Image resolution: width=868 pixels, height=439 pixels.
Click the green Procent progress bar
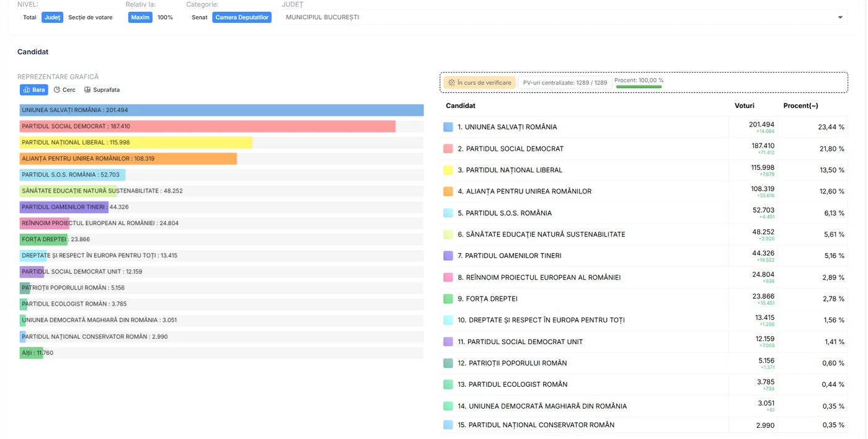[x=638, y=87]
